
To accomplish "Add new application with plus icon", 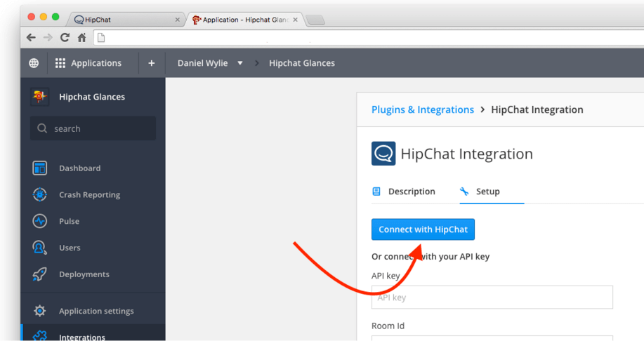I will (x=152, y=63).
